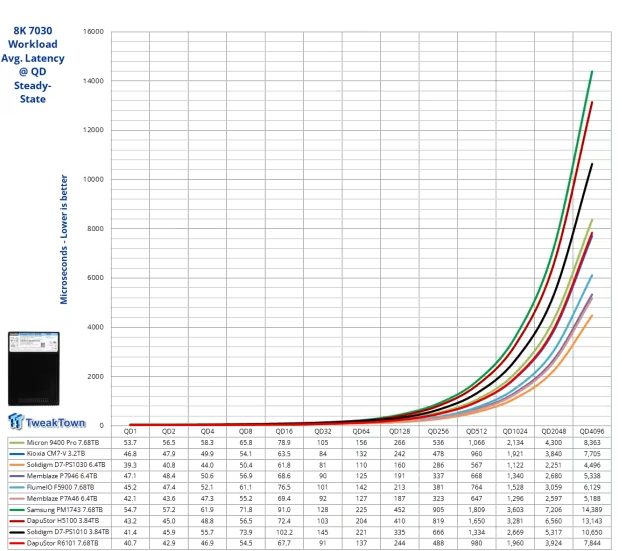Click Samsung PM1743's QD1 value 54.7
622x551 pixels.
tap(130, 510)
